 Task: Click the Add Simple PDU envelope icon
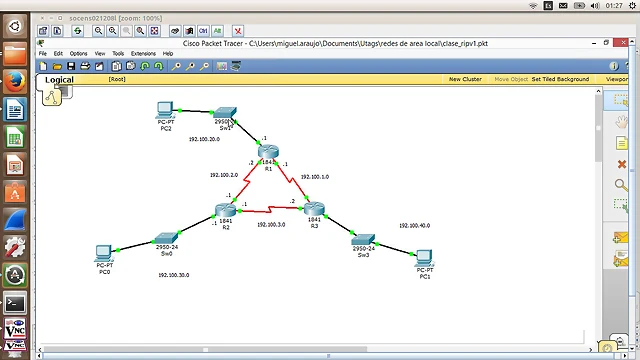(620, 238)
